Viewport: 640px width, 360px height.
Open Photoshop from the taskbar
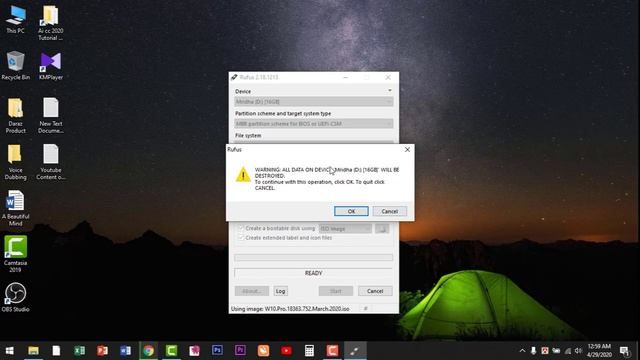coord(217,350)
